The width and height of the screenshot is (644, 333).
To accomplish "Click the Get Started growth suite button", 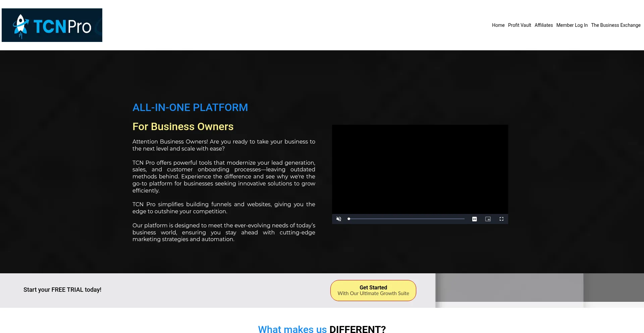I will click(x=373, y=290).
